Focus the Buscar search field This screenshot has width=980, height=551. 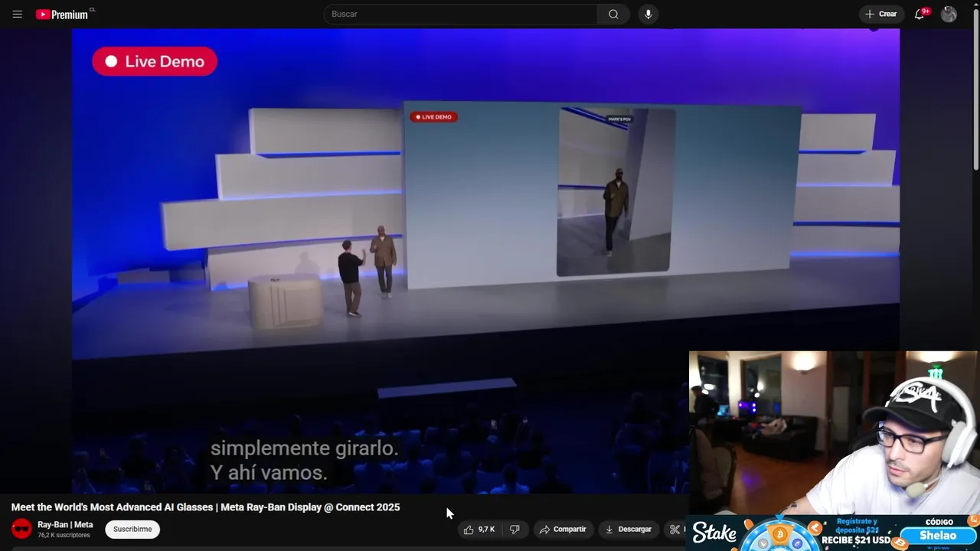point(460,14)
